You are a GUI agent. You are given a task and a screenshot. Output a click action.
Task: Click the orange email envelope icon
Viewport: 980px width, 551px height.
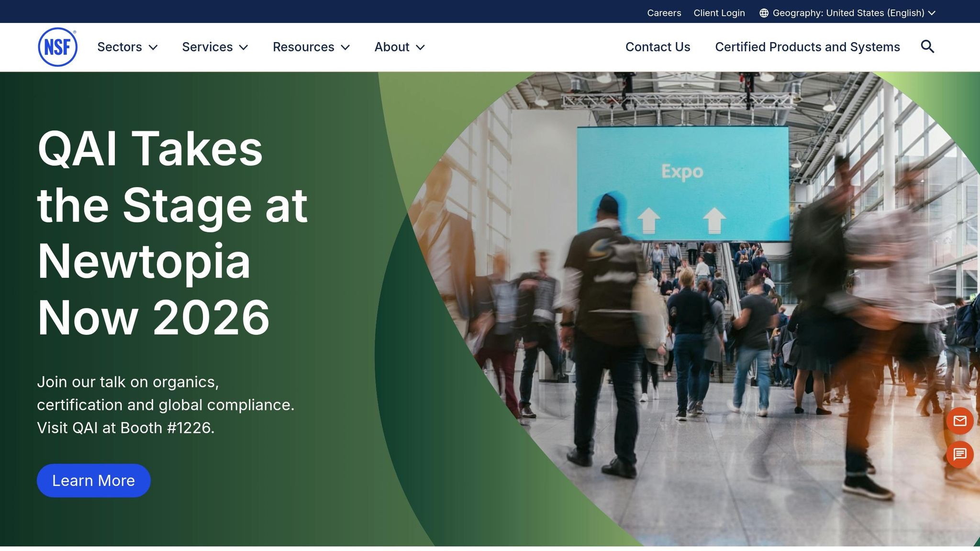tap(960, 421)
